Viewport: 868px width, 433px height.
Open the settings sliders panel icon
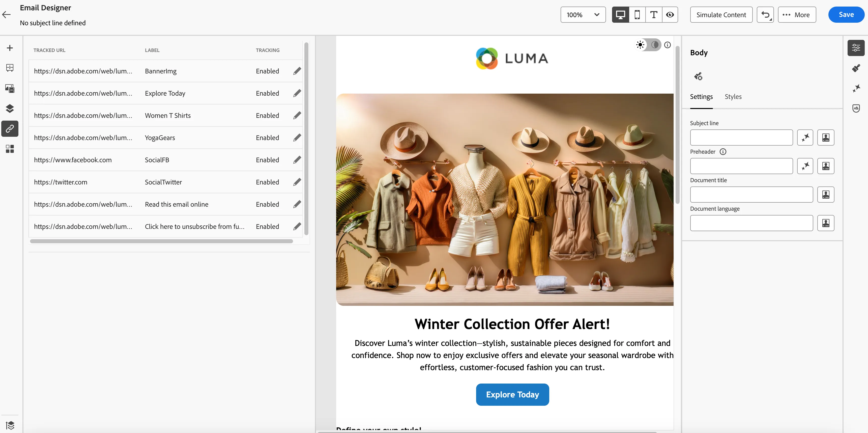[x=856, y=48]
